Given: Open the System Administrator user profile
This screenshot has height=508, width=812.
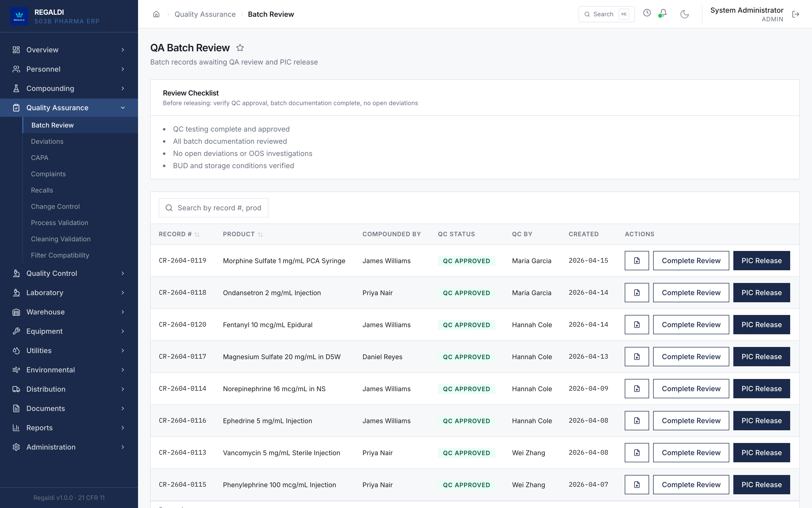Looking at the screenshot, I should coord(747,14).
